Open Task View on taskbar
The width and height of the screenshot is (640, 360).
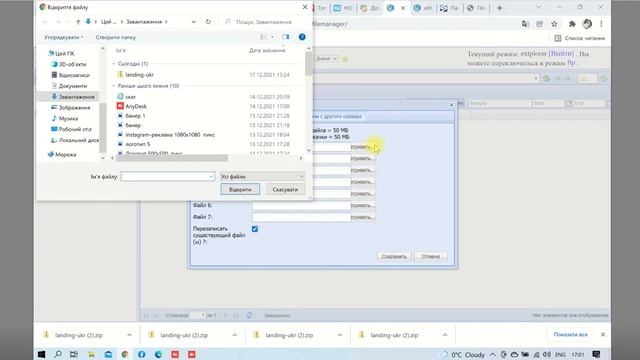click(74, 354)
